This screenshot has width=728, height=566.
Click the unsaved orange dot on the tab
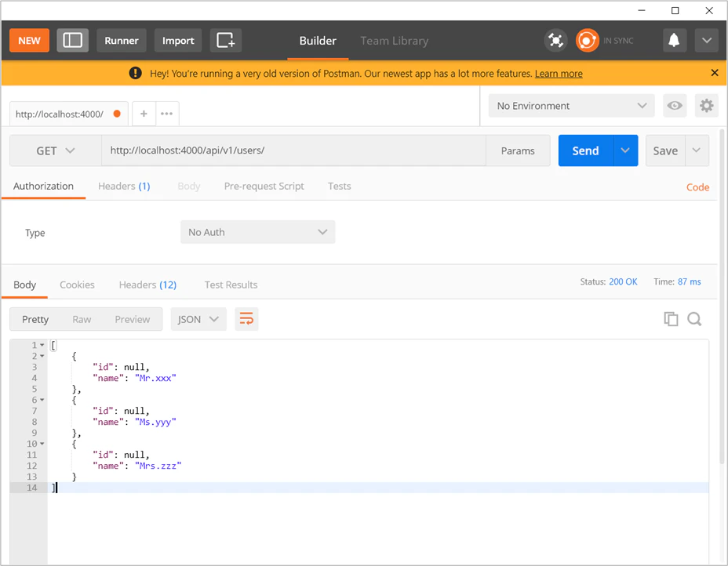pos(117,113)
